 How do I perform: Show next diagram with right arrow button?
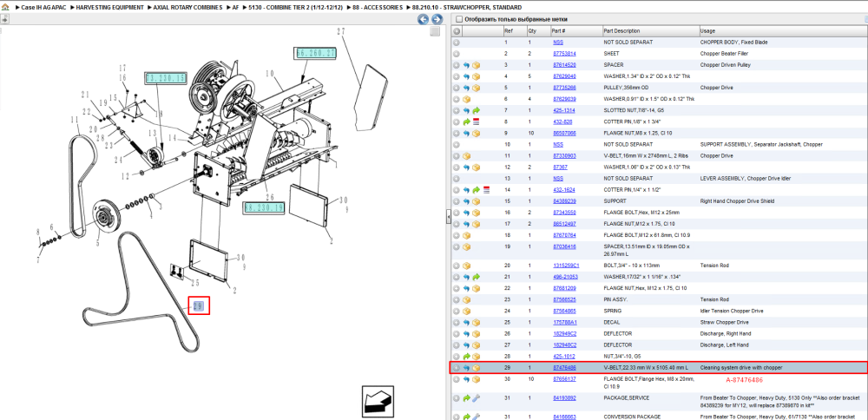[x=437, y=19]
